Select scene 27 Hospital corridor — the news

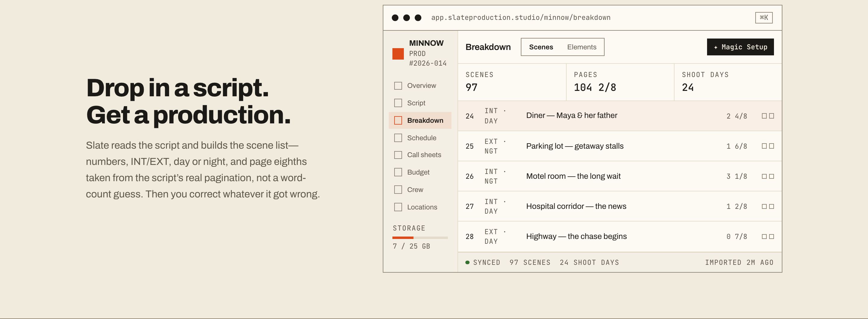tap(620, 206)
